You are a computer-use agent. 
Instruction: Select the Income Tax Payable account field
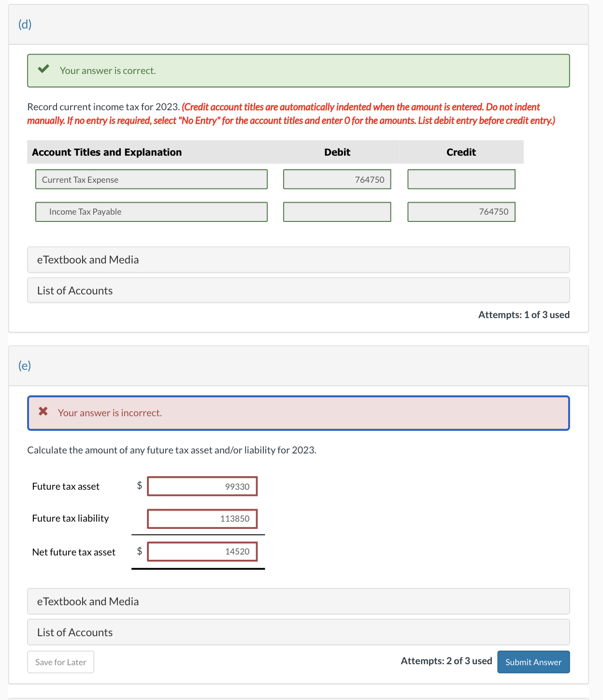pos(151,212)
